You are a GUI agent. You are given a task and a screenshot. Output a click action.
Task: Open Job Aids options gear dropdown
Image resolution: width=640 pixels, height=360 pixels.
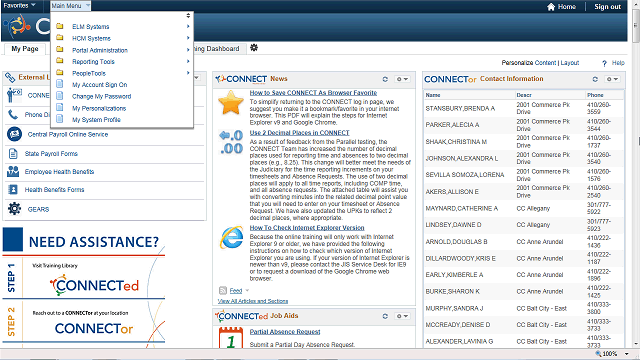pos(402,316)
